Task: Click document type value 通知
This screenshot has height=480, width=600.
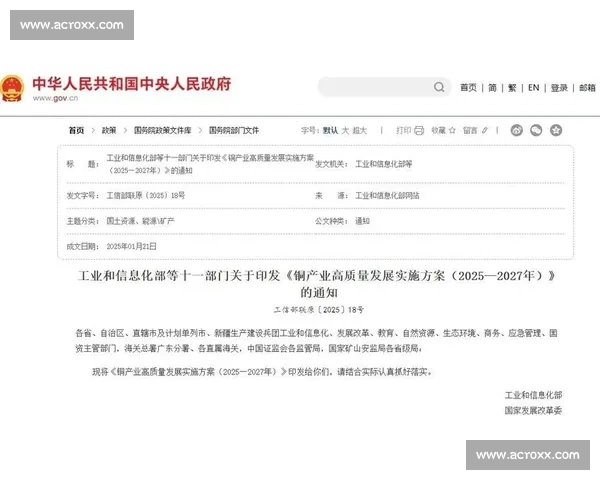Action: tap(362, 221)
